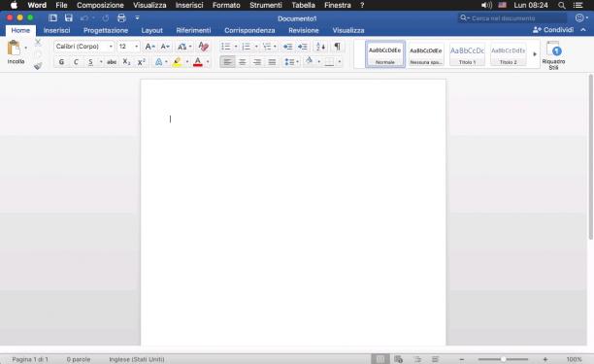
Task: Select print layout view in status bar
Action: pos(379,359)
